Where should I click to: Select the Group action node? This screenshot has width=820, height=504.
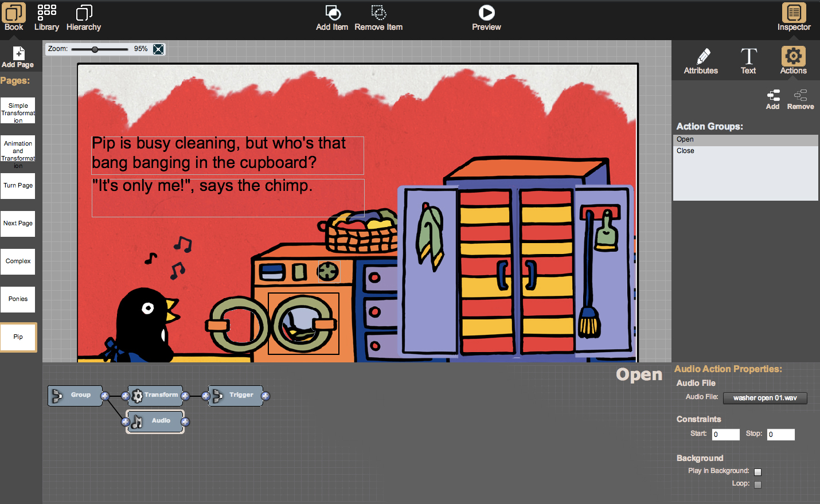[75, 396]
